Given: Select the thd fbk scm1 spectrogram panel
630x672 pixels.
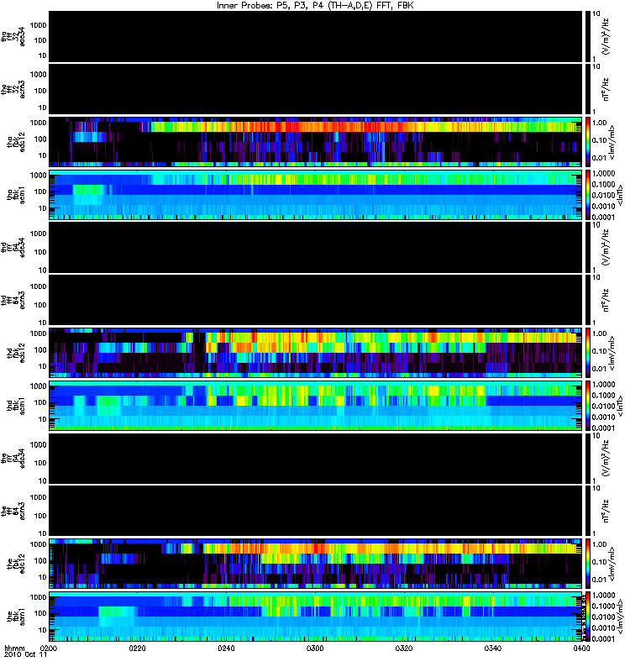Looking at the screenshot, I should click(315, 406).
